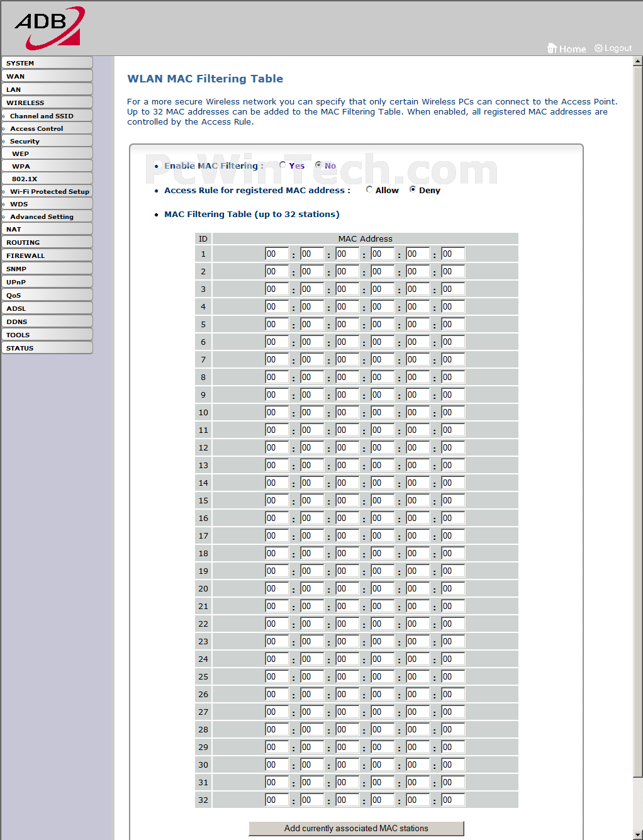
Task: Open the SNMP menu
Action: [x=47, y=269]
